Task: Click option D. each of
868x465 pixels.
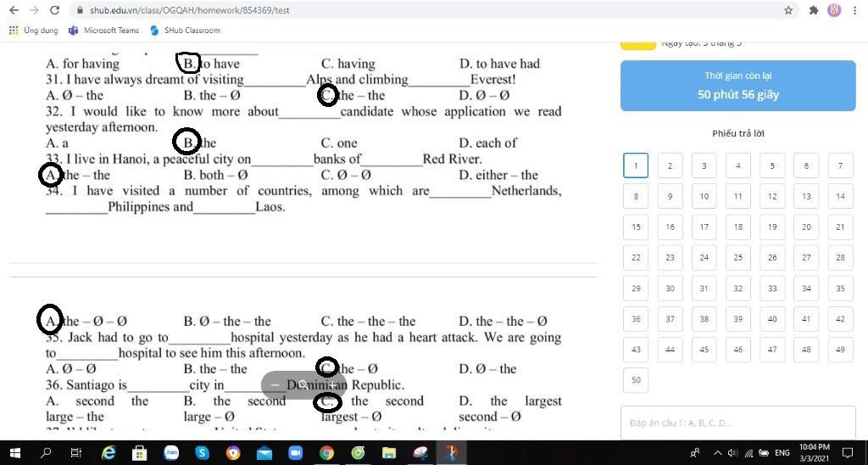Action: coord(487,143)
